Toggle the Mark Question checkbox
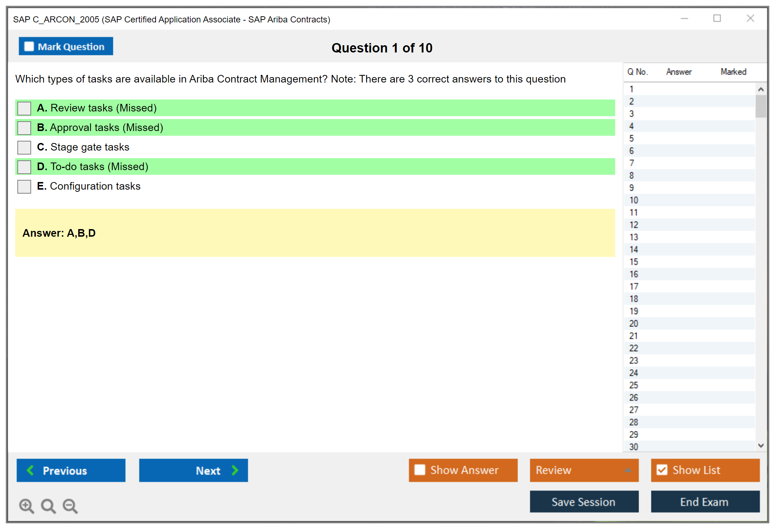 pyautogui.click(x=29, y=47)
